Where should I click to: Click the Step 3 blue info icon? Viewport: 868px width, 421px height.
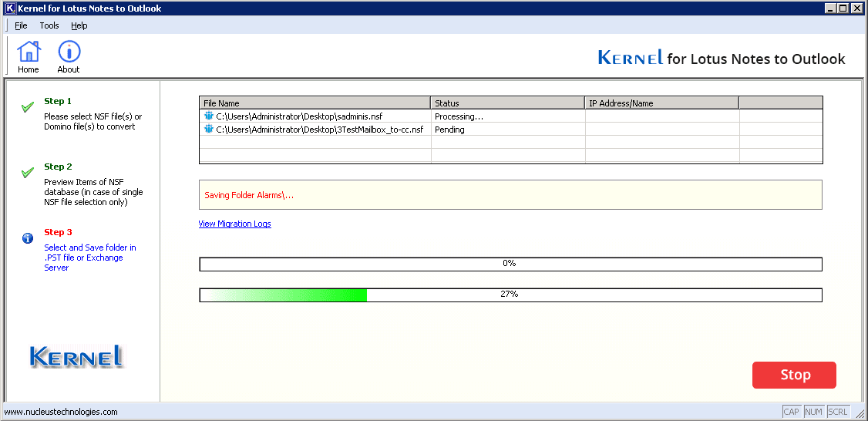(28, 238)
